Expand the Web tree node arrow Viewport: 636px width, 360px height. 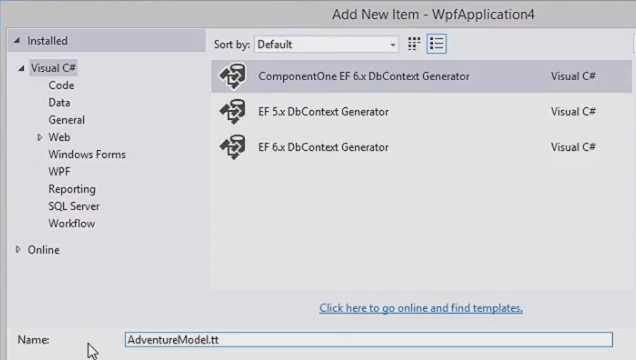[39, 137]
